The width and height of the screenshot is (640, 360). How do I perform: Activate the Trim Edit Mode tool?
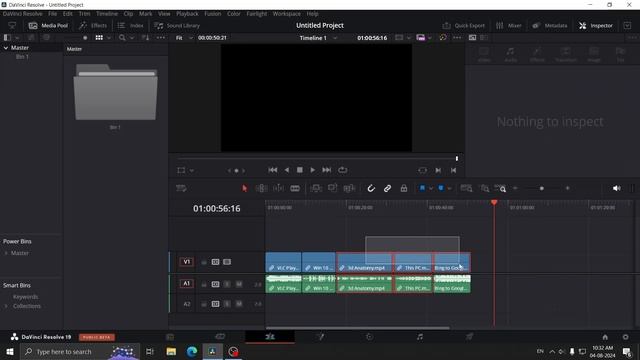tap(261, 188)
